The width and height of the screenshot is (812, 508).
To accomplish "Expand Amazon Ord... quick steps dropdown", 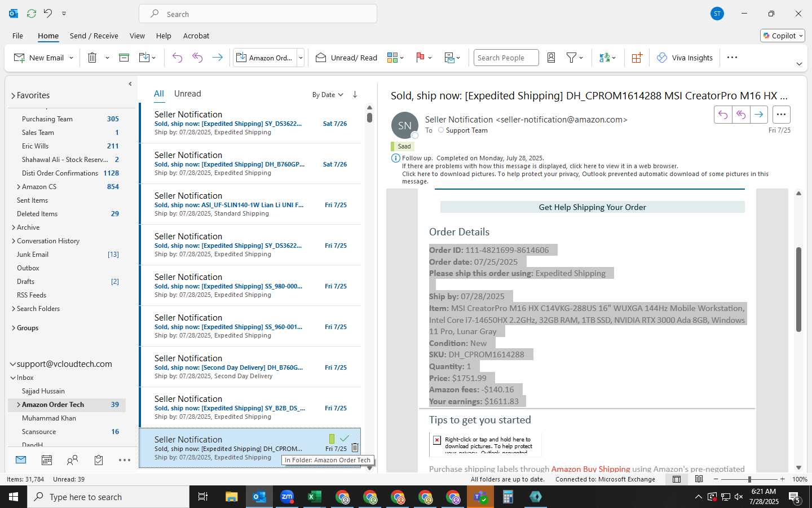I will pyautogui.click(x=301, y=58).
